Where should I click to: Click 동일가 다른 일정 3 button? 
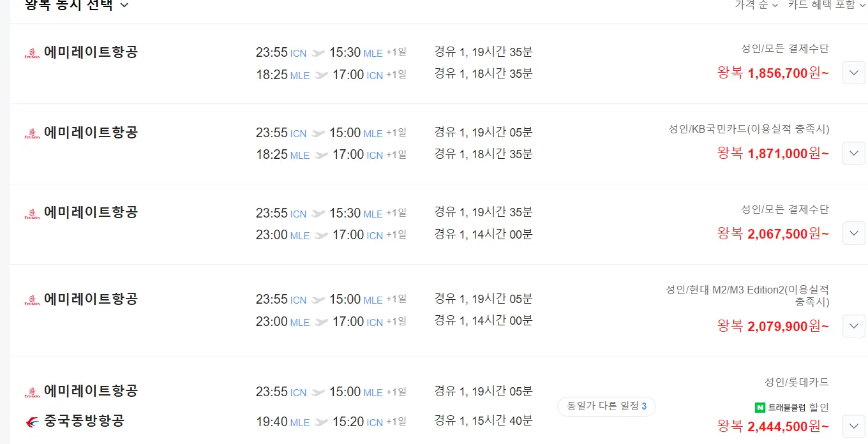(606, 406)
